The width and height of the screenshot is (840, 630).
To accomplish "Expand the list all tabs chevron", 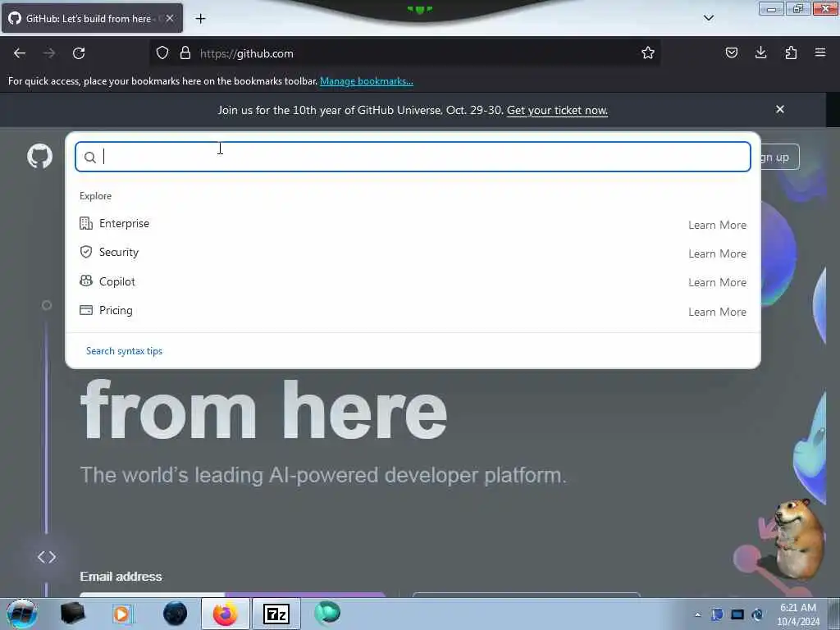I will click(x=708, y=18).
